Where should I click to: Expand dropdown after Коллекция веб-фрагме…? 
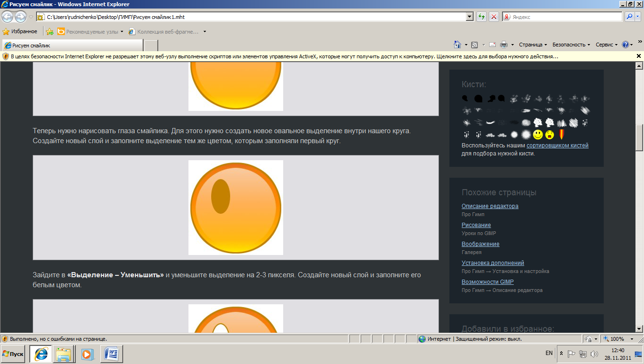pyautogui.click(x=205, y=32)
